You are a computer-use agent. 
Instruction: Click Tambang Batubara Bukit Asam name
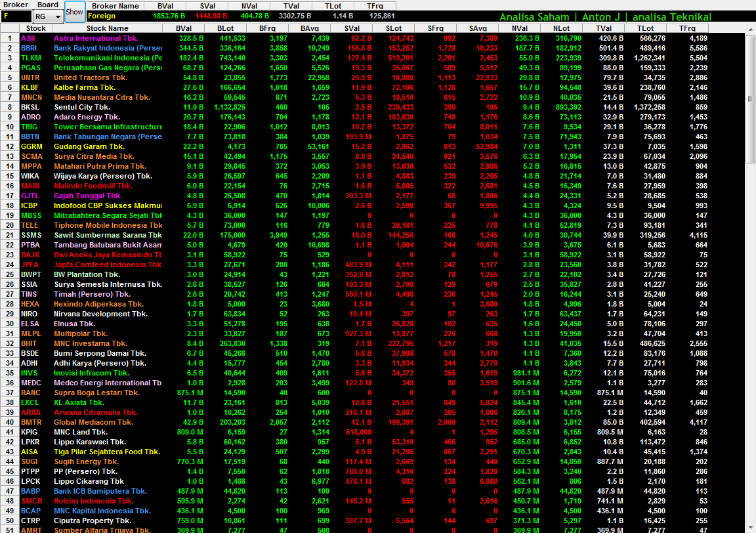[x=108, y=245]
